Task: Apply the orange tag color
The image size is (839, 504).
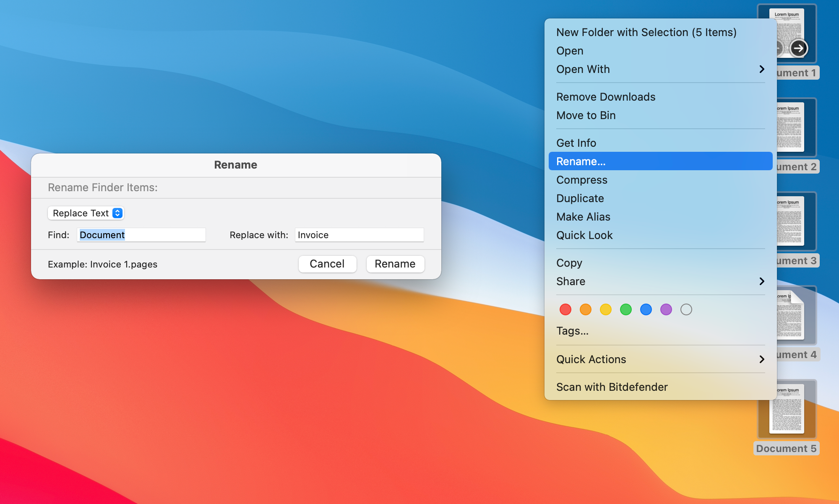Action: (x=586, y=309)
